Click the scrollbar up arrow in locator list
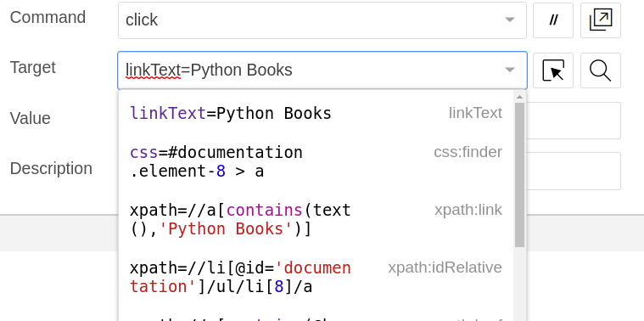 519,97
